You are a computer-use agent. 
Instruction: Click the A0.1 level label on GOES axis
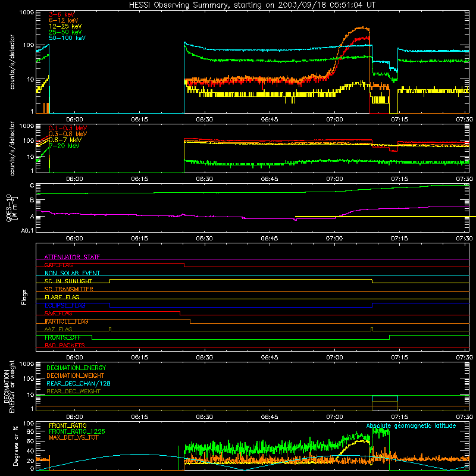coord(27,230)
